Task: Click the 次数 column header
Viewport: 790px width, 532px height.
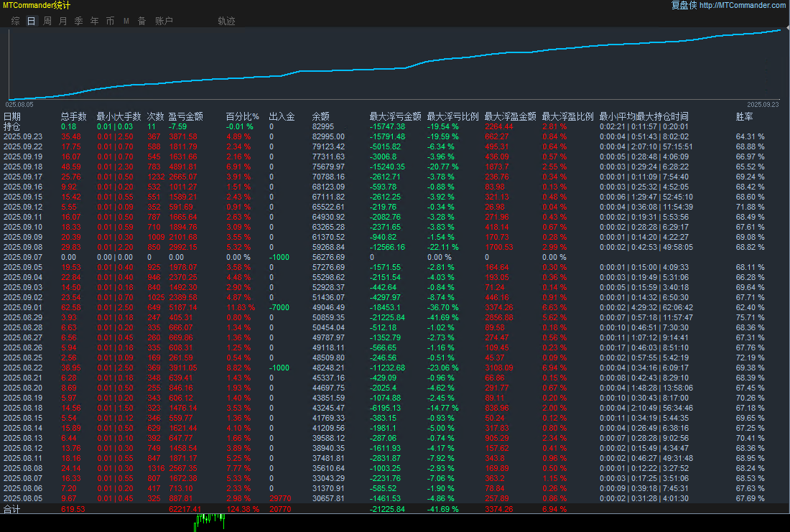Action: click(156, 116)
